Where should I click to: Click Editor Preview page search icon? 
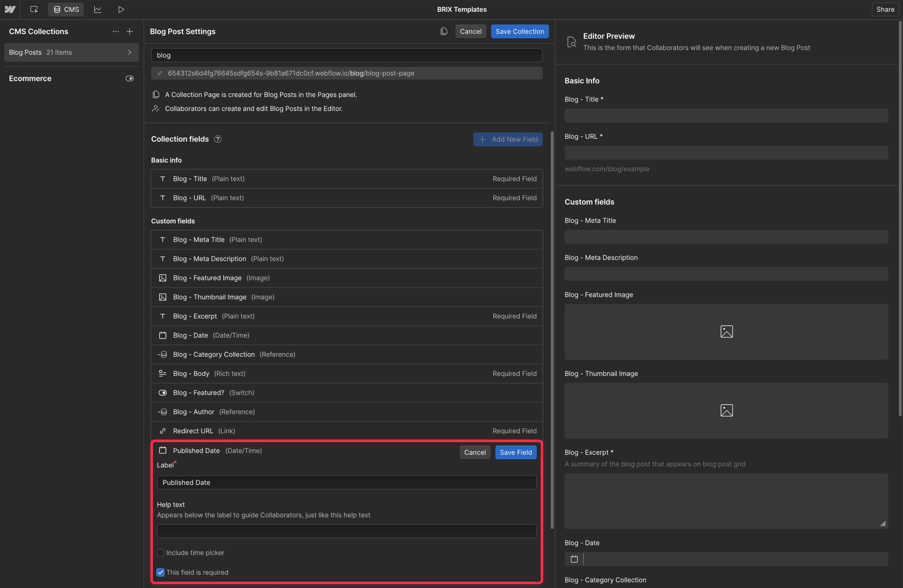tap(571, 42)
